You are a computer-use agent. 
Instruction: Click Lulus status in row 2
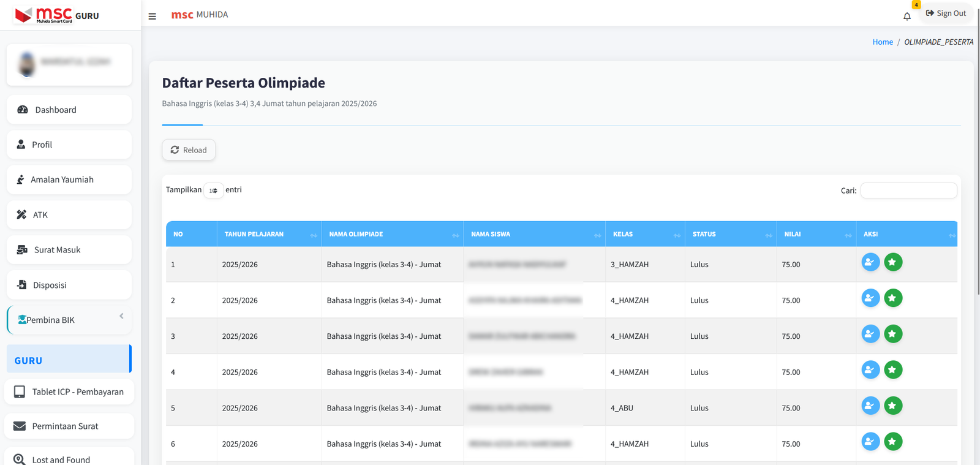(x=699, y=300)
